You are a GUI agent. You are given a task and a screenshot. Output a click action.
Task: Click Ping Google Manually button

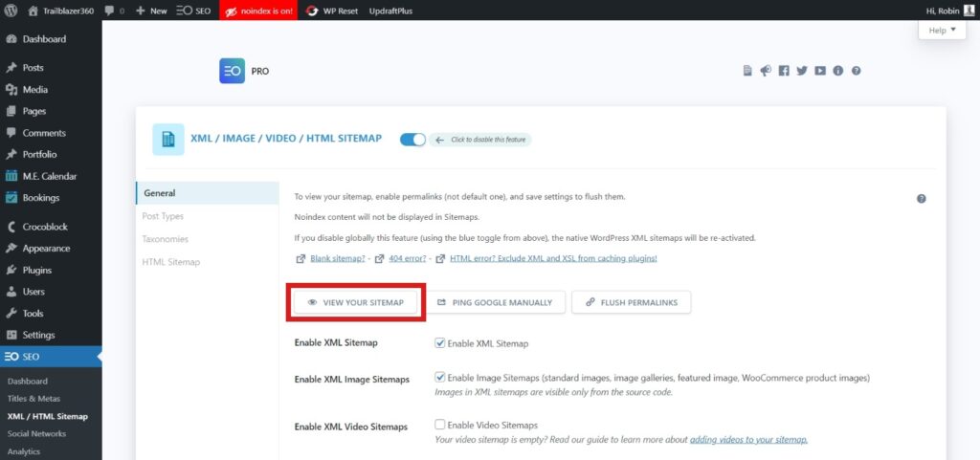495,302
